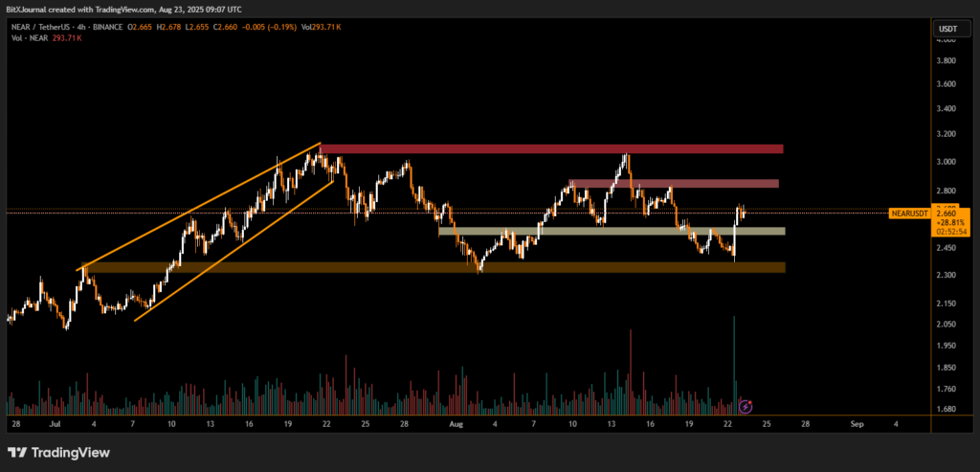The height and width of the screenshot is (472, 980).
Task: Click the purple lightning event icon
Action: 746,407
